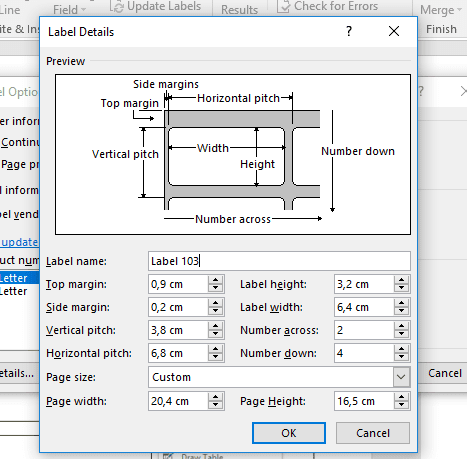This screenshot has width=467, height=459.
Task: Decrease Horizontal pitch with down spinner arrow
Action: [x=215, y=357]
